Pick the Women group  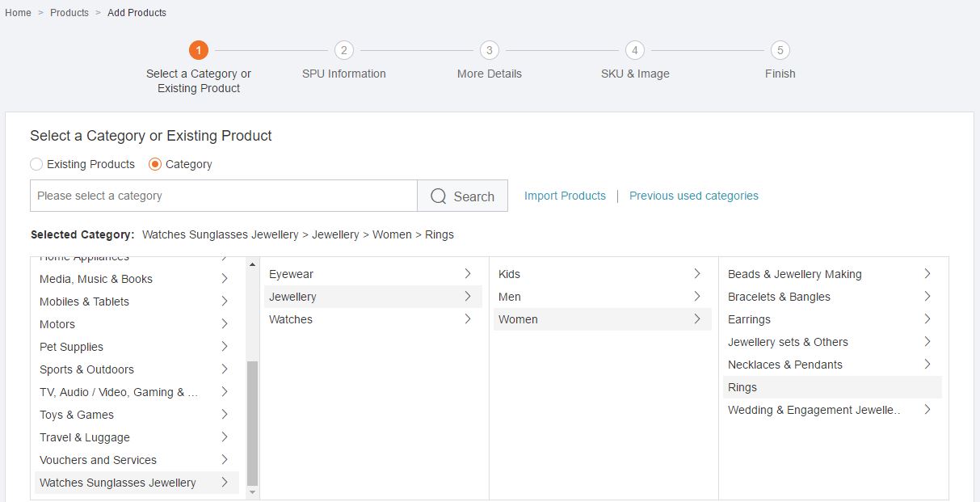coord(603,319)
